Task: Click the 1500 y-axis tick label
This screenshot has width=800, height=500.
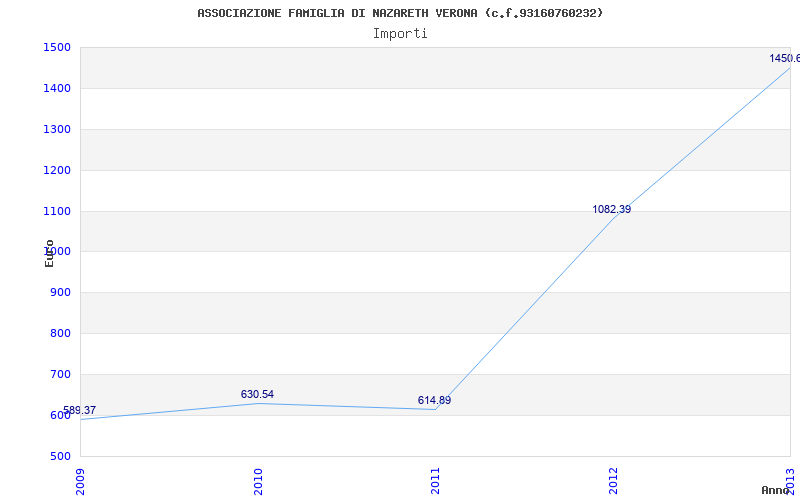Action: pyautogui.click(x=57, y=47)
